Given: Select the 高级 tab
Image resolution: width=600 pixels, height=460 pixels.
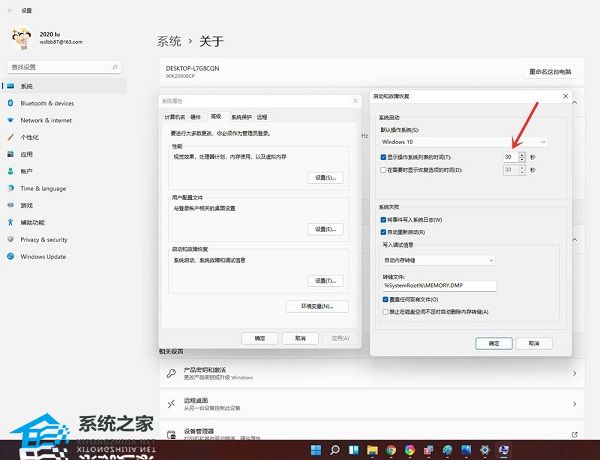Looking at the screenshot, I should 216,116.
